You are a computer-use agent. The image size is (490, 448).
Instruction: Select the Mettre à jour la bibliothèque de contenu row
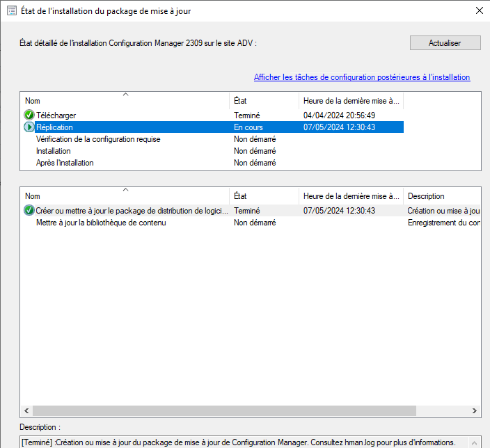pyautogui.click(x=251, y=223)
